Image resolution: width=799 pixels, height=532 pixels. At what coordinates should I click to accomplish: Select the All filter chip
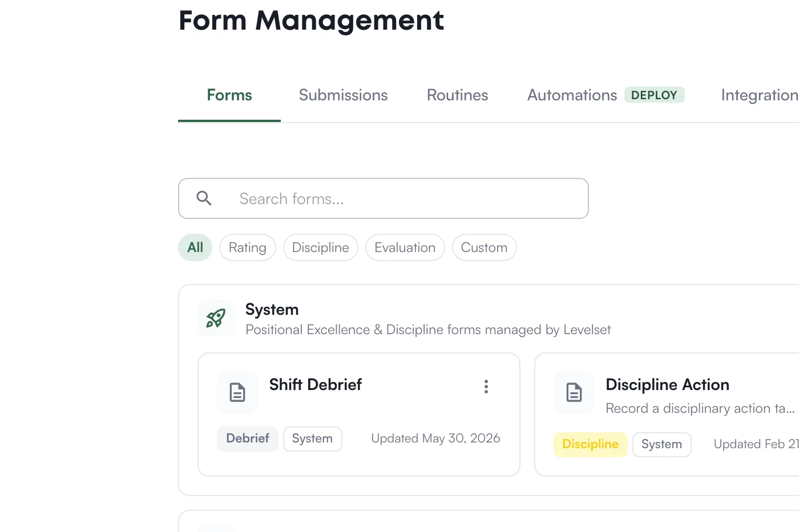pos(195,247)
